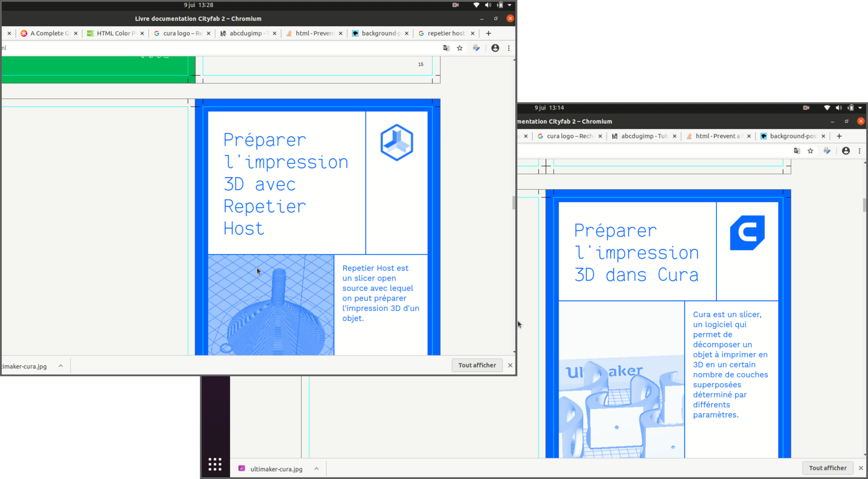Screen dimensions: 868x479
Task: Expand ultimaker-cura.jpg download options chevron
Action: (x=316, y=469)
